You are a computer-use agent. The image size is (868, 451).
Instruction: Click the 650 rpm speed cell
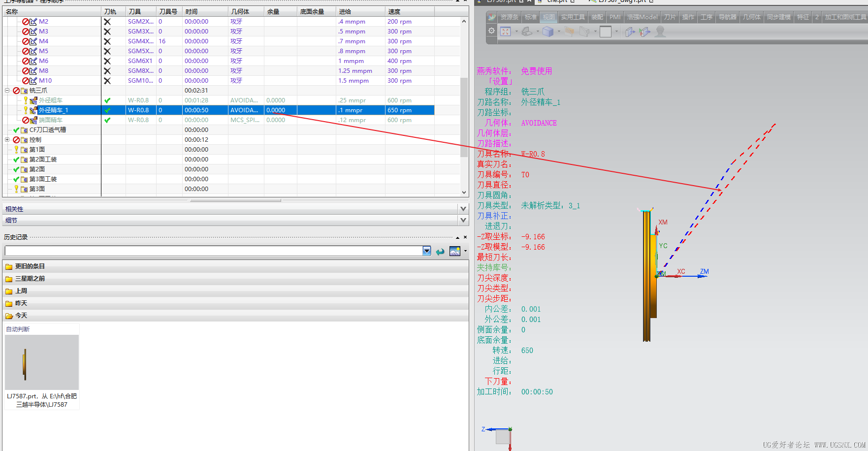[x=410, y=110]
